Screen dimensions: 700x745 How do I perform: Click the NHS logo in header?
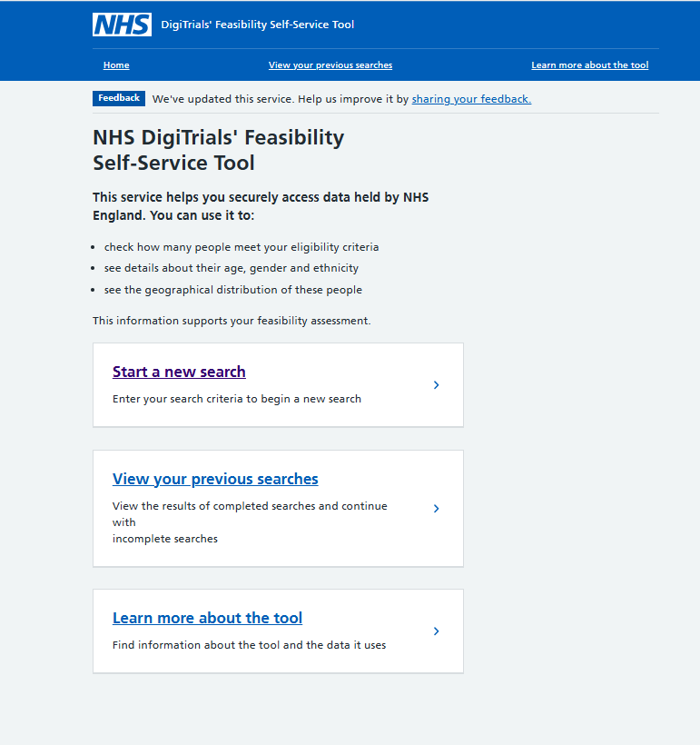point(122,25)
